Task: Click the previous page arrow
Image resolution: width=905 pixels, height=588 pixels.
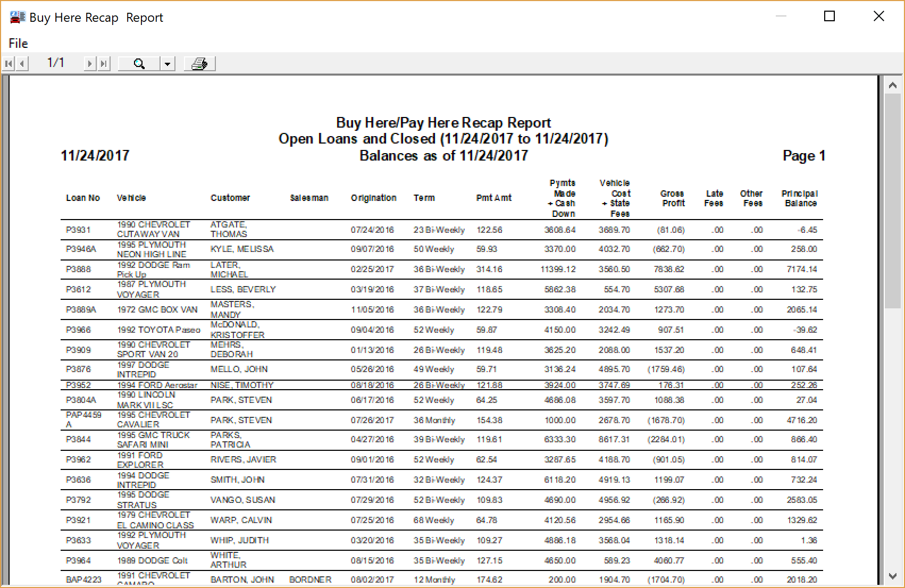Action: [22, 64]
